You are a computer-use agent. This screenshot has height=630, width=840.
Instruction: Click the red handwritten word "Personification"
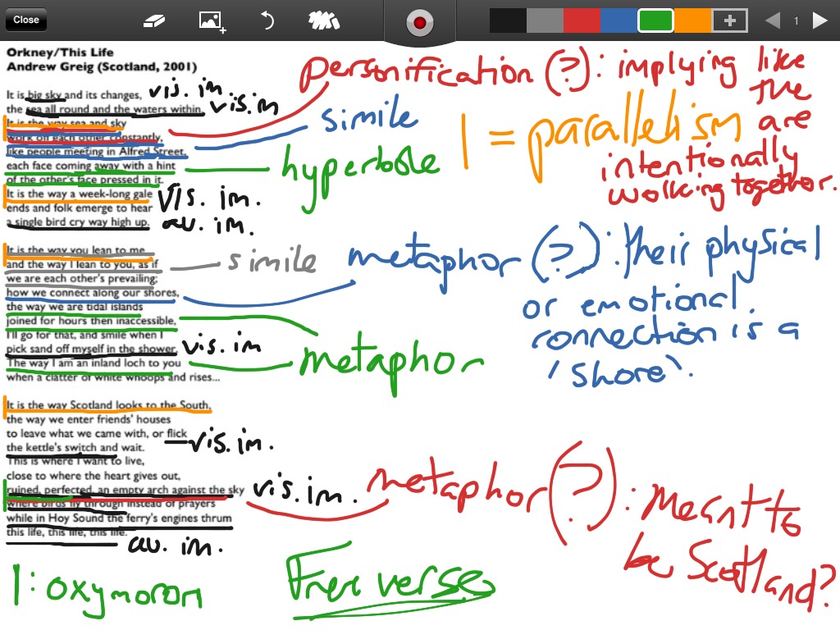pyautogui.click(x=416, y=73)
